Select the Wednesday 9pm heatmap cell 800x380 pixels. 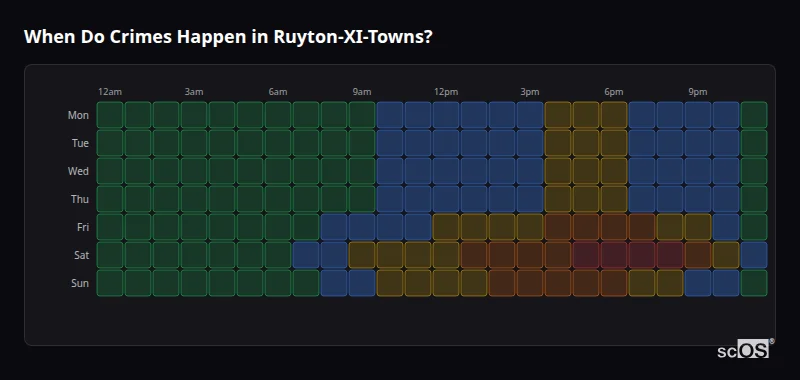click(698, 171)
